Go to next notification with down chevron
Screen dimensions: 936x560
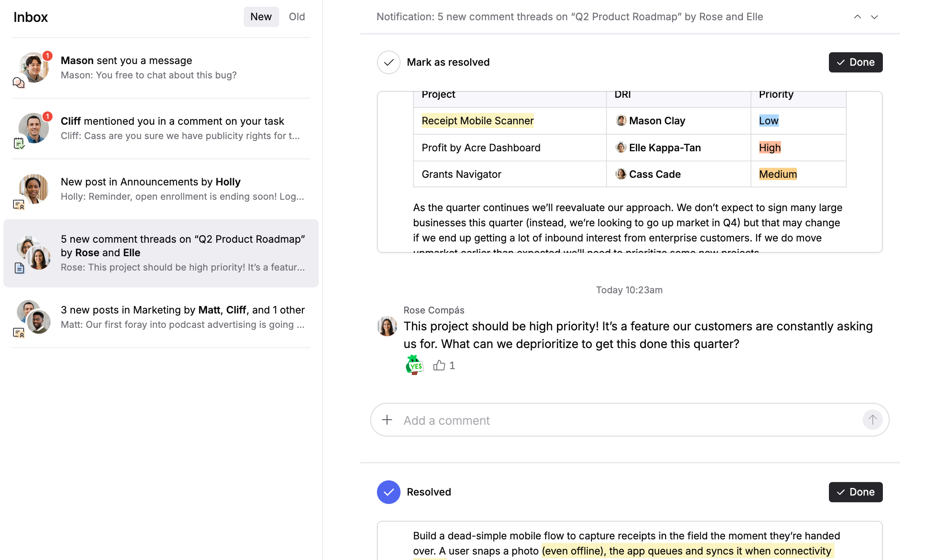(874, 17)
